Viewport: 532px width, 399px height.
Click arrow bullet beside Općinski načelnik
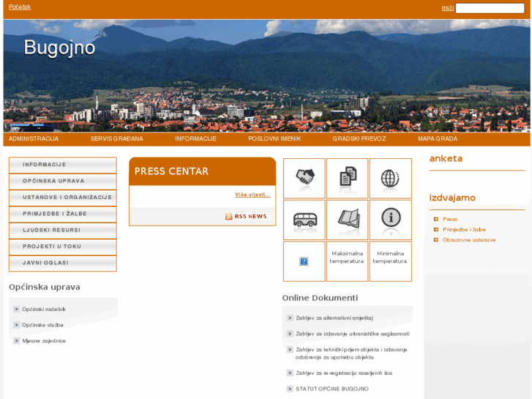coord(16,309)
